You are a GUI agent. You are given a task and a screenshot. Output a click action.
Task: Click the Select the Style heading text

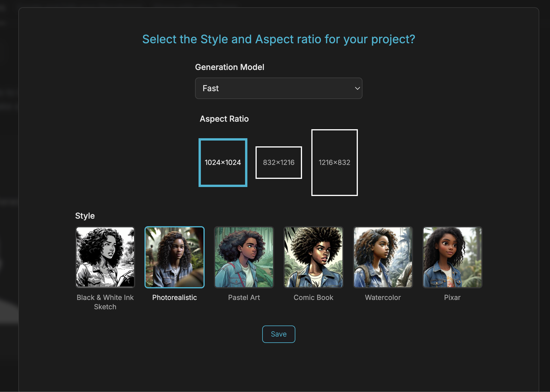tap(278, 39)
